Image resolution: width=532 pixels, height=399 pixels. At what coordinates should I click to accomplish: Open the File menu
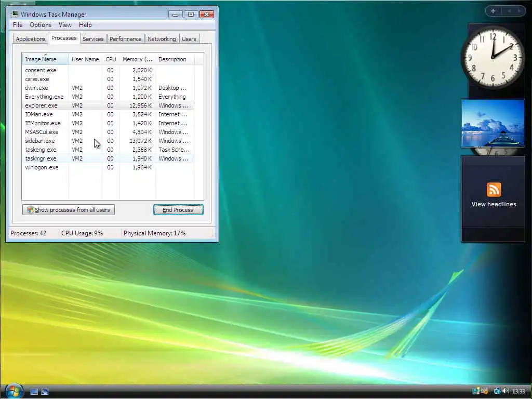(18, 25)
